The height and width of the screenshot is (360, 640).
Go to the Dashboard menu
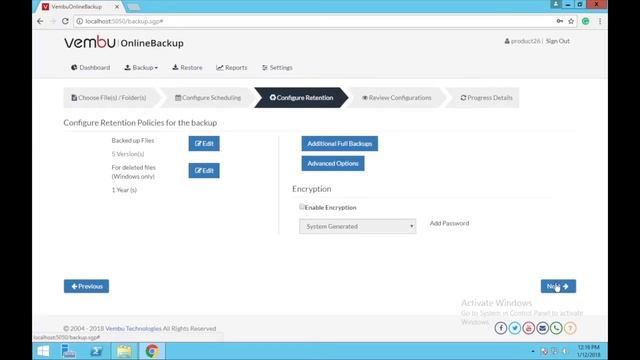(x=91, y=68)
